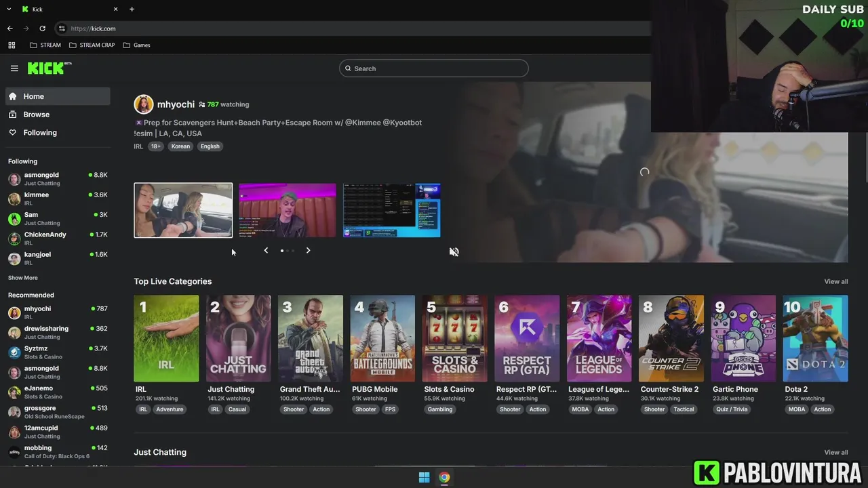Screen dimensions: 868x488
Task: Open the Windows Start button
Action: tap(424, 477)
